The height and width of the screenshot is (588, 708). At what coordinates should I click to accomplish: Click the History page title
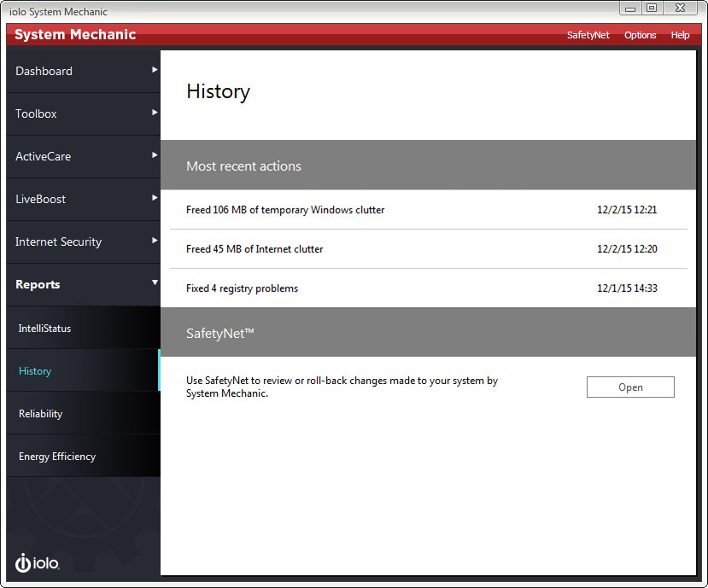coord(218,91)
